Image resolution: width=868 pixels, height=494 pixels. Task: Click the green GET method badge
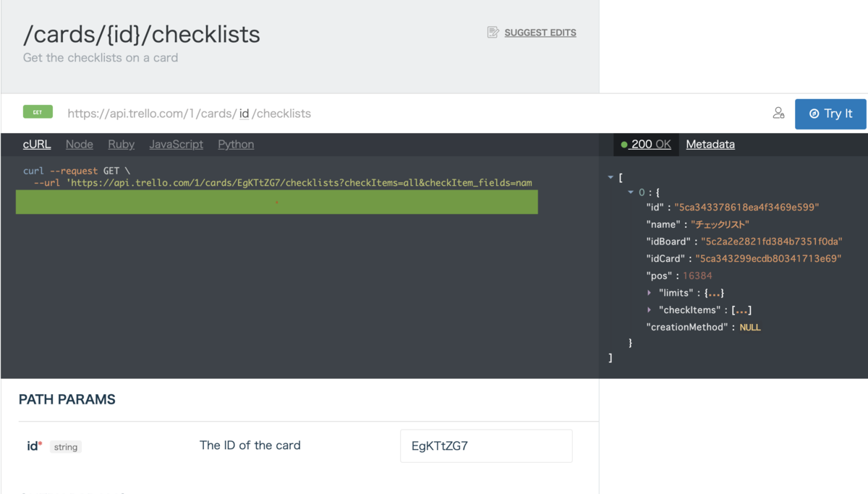(38, 112)
